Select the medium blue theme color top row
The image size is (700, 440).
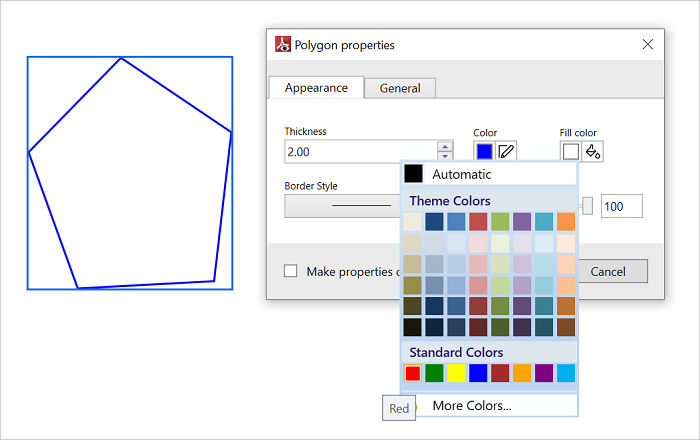[x=456, y=222]
